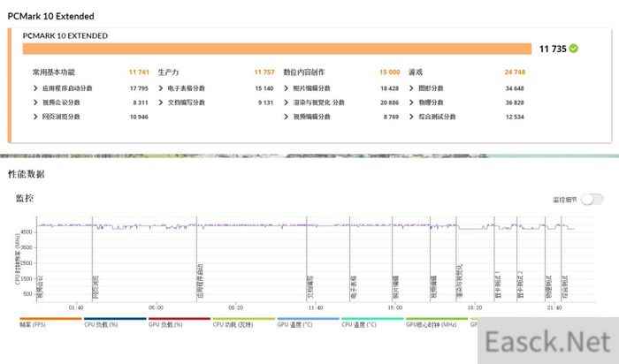Click the 网页浏览分数 value 10 946
Viewport: 619px width, 364px height.
[139, 117]
